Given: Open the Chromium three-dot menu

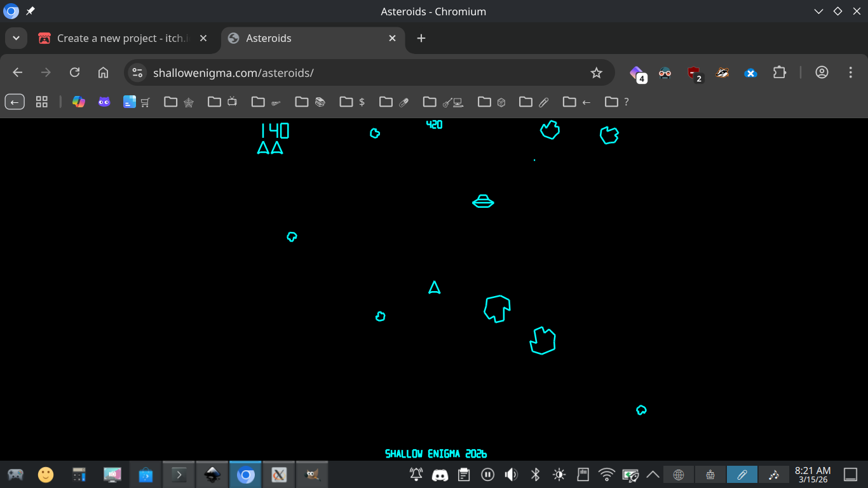Looking at the screenshot, I should click(x=850, y=72).
